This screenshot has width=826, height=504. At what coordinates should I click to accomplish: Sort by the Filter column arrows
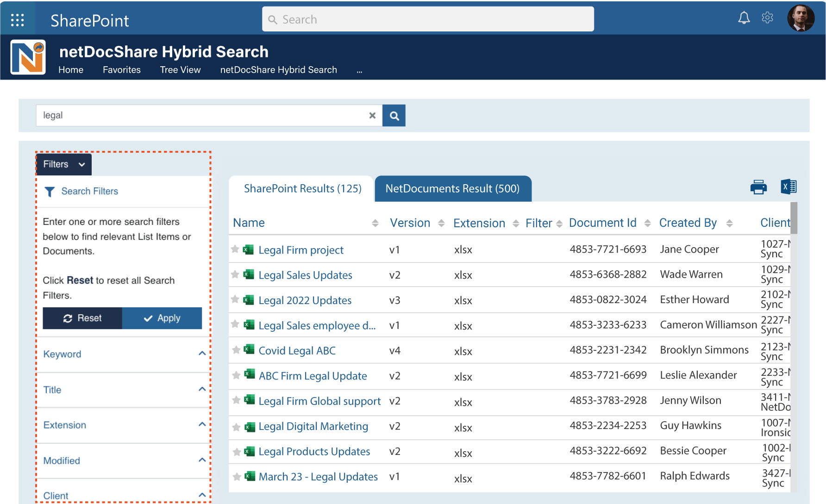click(559, 224)
